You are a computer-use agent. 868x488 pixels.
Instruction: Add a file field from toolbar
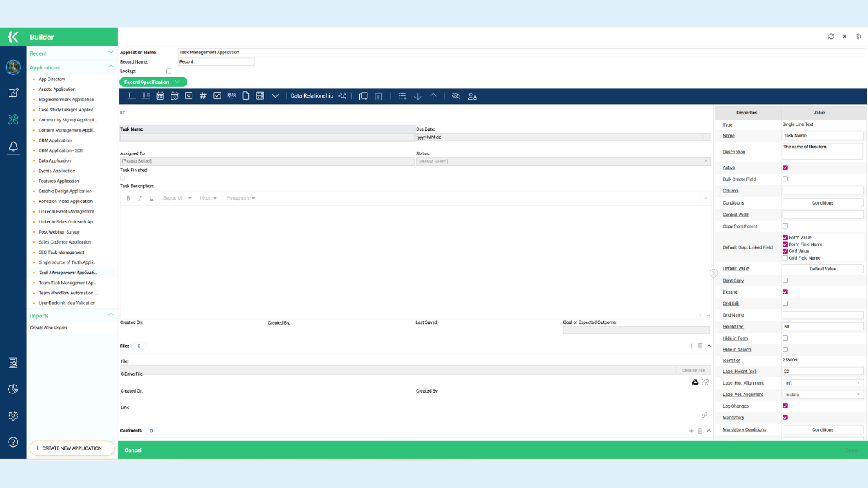point(246,95)
